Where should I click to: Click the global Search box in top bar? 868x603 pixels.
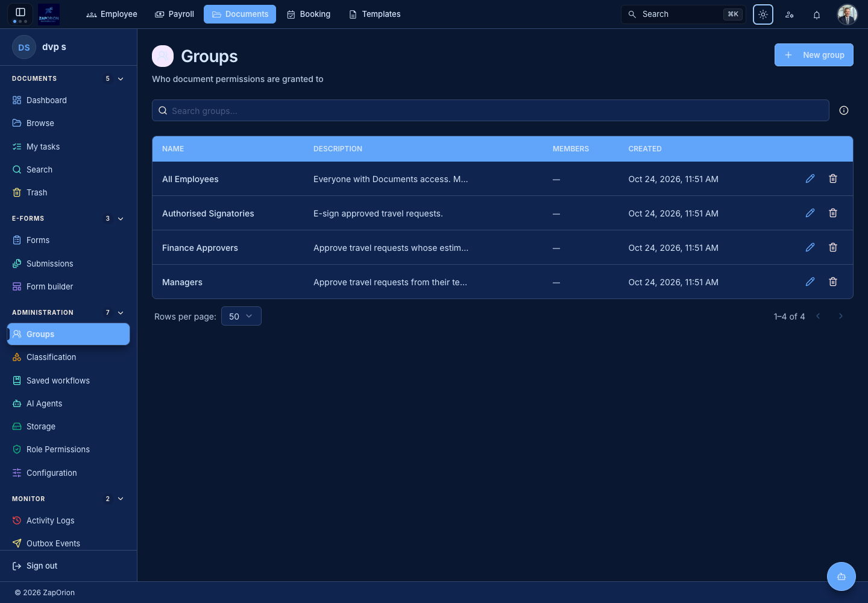[684, 14]
